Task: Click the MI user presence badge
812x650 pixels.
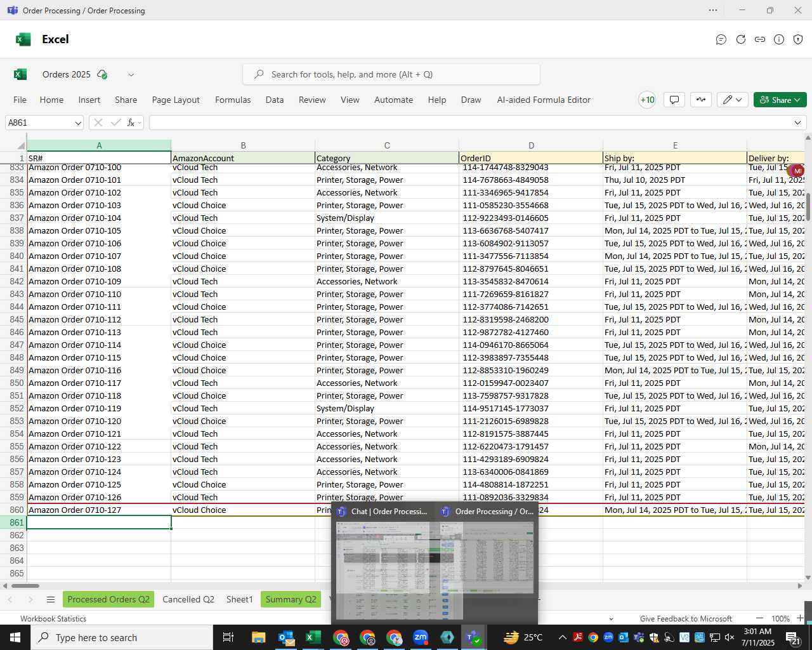Action: click(797, 171)
